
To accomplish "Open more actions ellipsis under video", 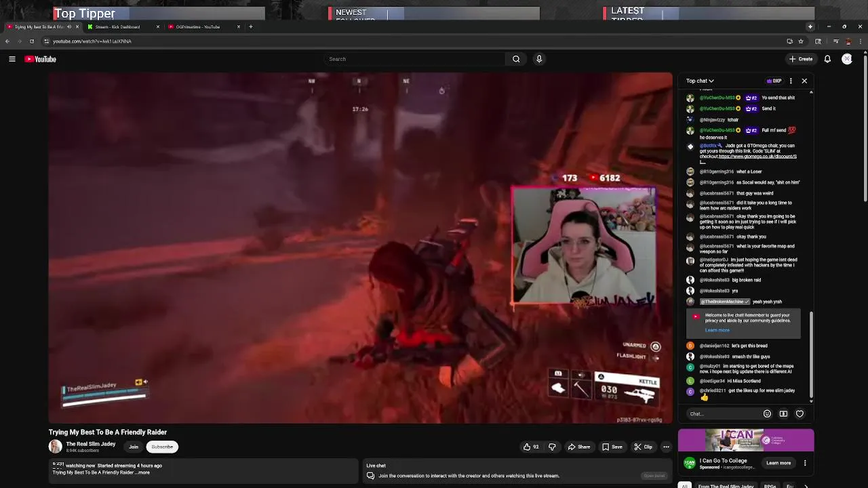I will coord(666,447).
